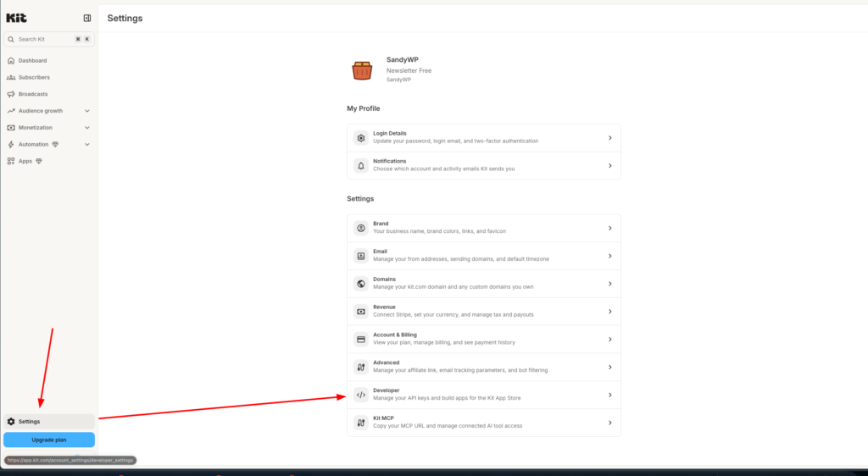The width and height of the screenshot is (868, 476).
Task: Open the Login Details settings row
Action: click(484, 138)
